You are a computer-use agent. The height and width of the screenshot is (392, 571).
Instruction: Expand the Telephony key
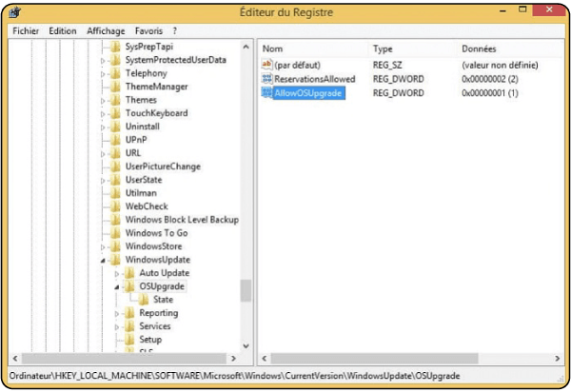click(103, 74)
